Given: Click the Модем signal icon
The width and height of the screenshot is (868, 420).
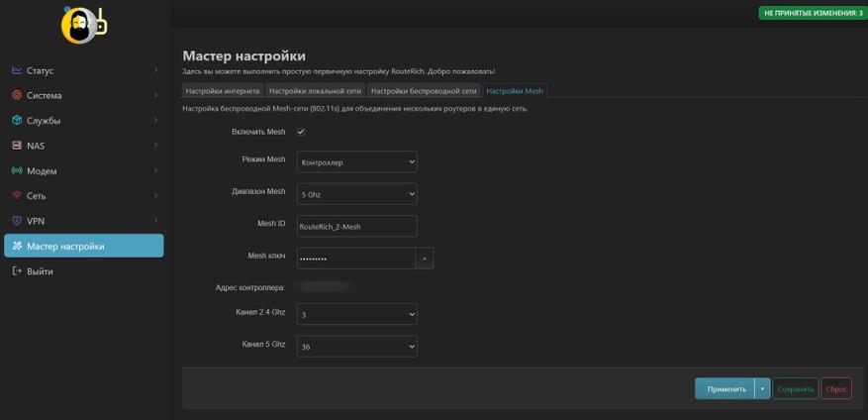Looking at the screenshot, I should [17, 170].
